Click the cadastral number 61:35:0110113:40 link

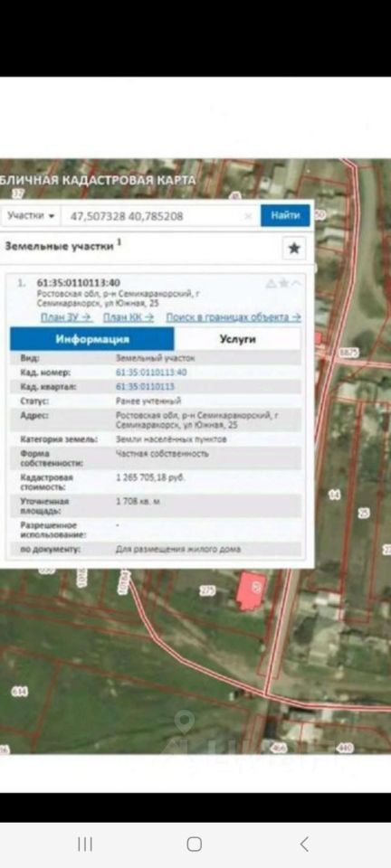[x=151, y=373]
